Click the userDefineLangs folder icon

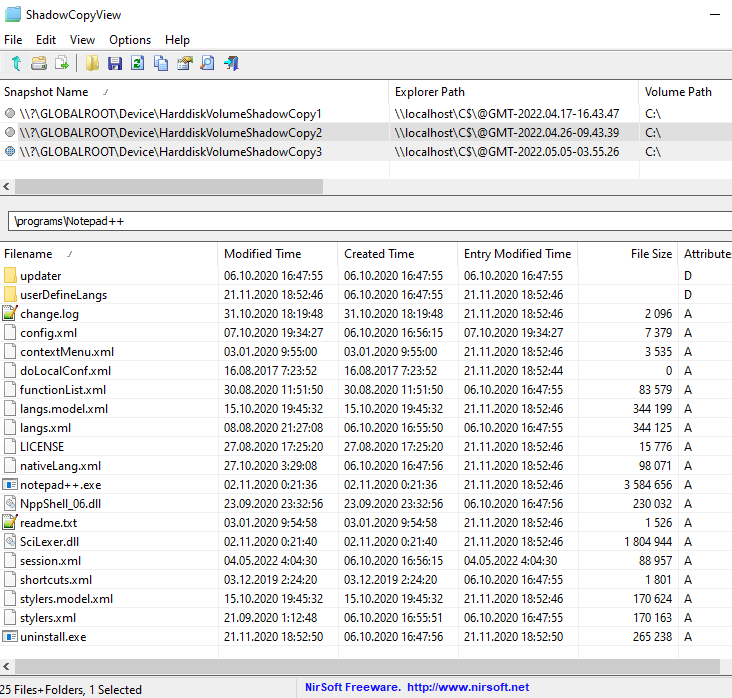point(10,294)
